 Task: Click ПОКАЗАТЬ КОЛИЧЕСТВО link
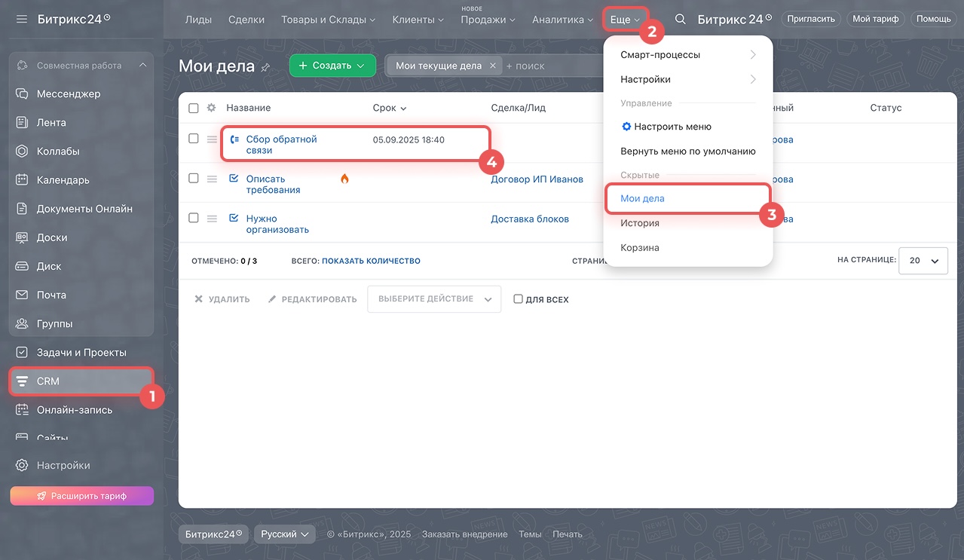tap(371, 261)
